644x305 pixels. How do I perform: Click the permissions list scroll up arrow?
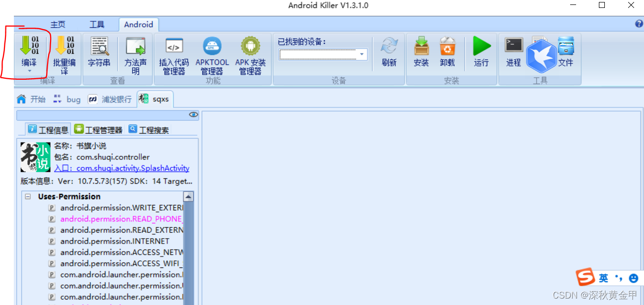[188, 197]
